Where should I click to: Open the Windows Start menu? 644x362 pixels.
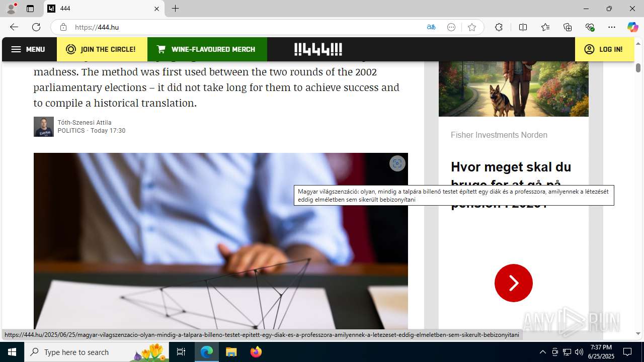pyautogui.click(x=12, y=352)
